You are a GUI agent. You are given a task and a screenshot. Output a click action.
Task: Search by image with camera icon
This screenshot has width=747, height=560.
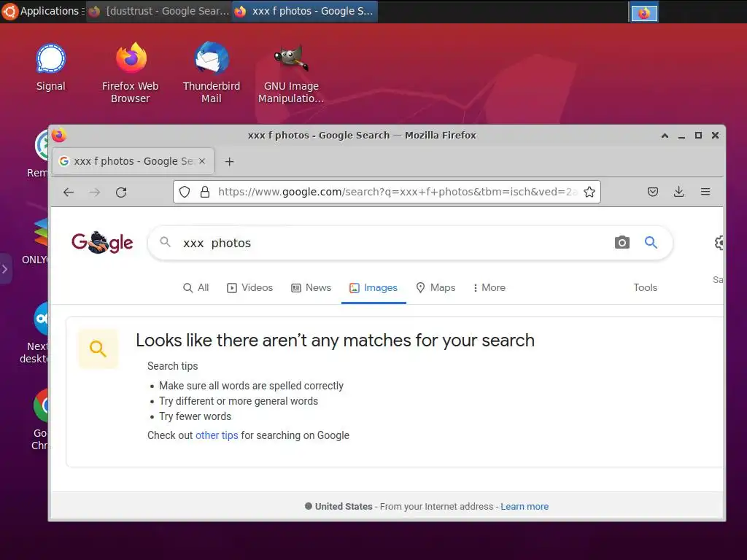pos(622,242)
